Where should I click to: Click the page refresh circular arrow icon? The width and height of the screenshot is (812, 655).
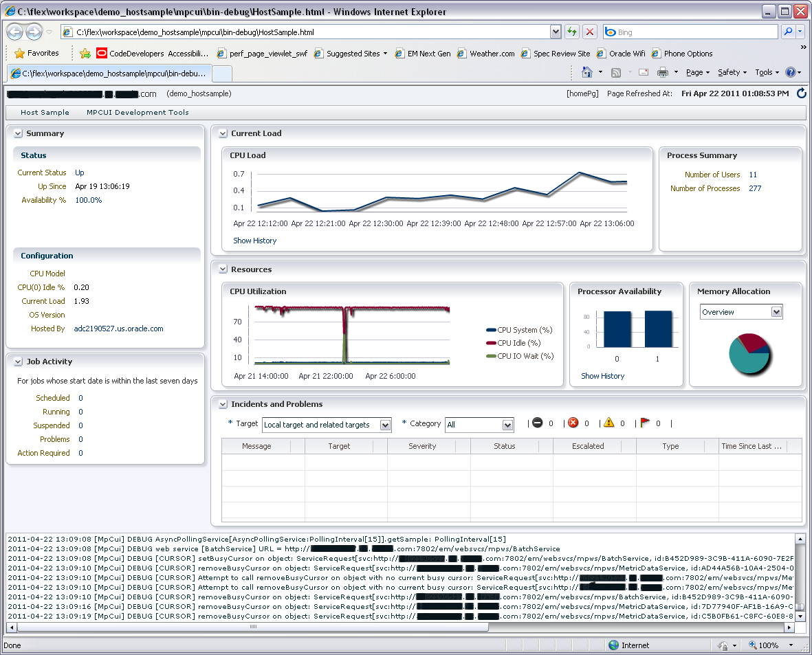coord(801,93)
